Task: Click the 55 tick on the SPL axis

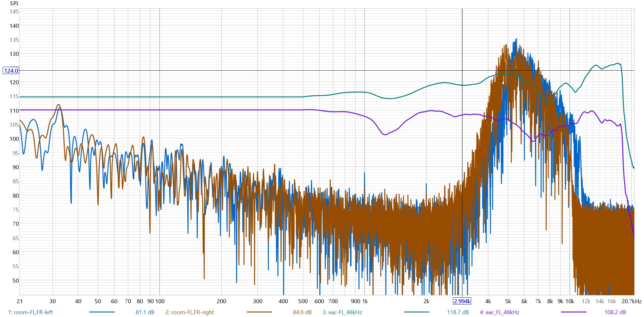Action: point(16,266)
